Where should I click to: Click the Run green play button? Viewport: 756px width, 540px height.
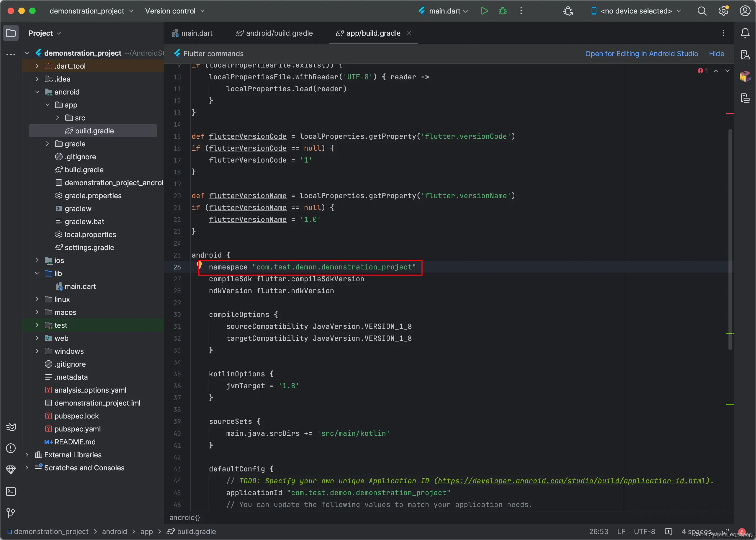click(x=484, y=11)
